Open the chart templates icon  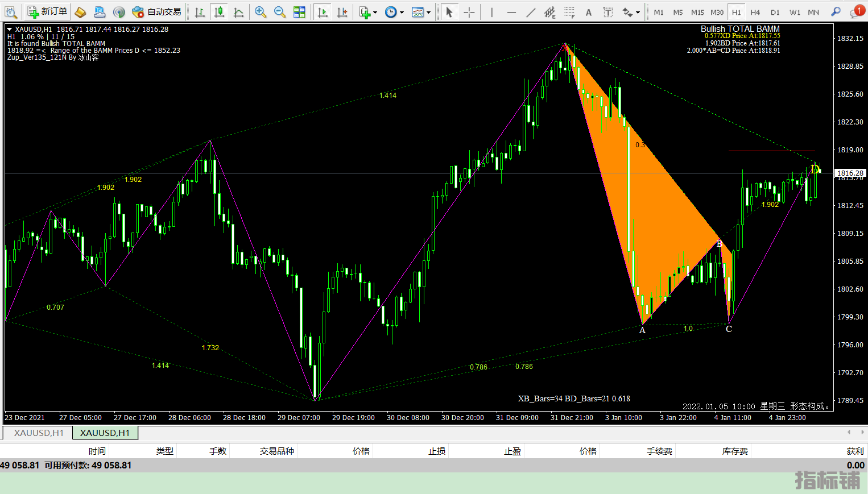(418, 12)
